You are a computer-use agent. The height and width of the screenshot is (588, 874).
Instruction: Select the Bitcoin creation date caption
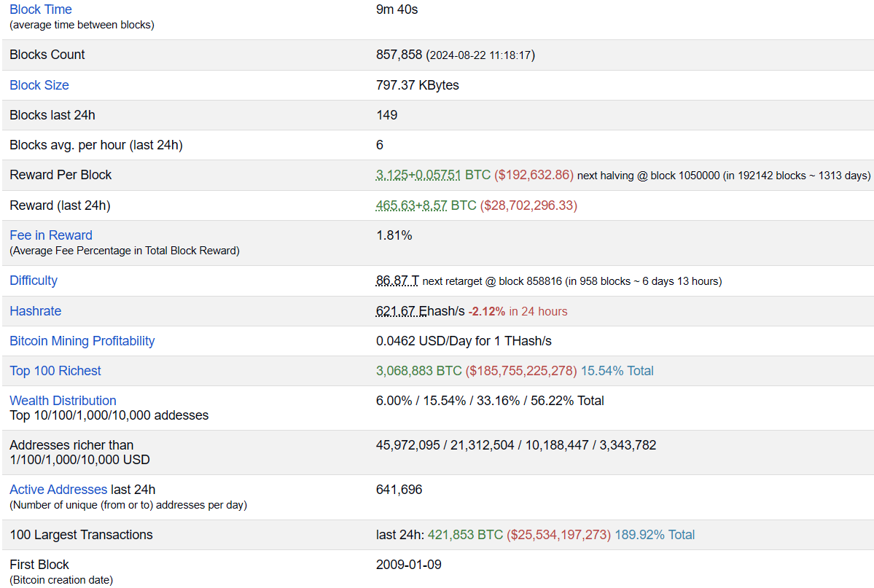[x=61, y=580]
